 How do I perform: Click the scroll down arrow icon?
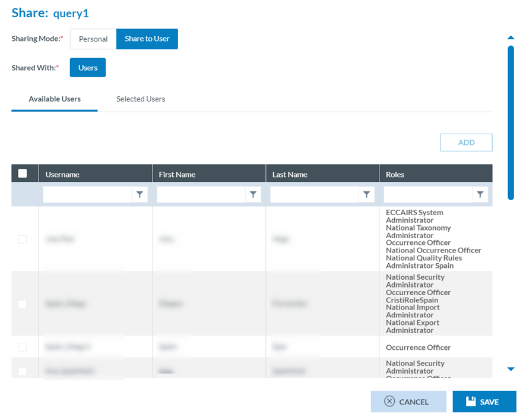click(511, 369)
